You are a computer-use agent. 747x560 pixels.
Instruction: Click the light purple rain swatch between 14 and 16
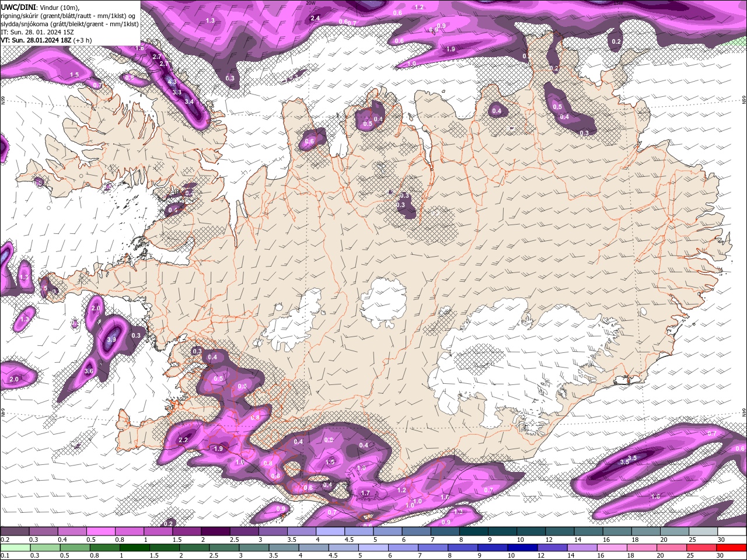tap(582, 548)
